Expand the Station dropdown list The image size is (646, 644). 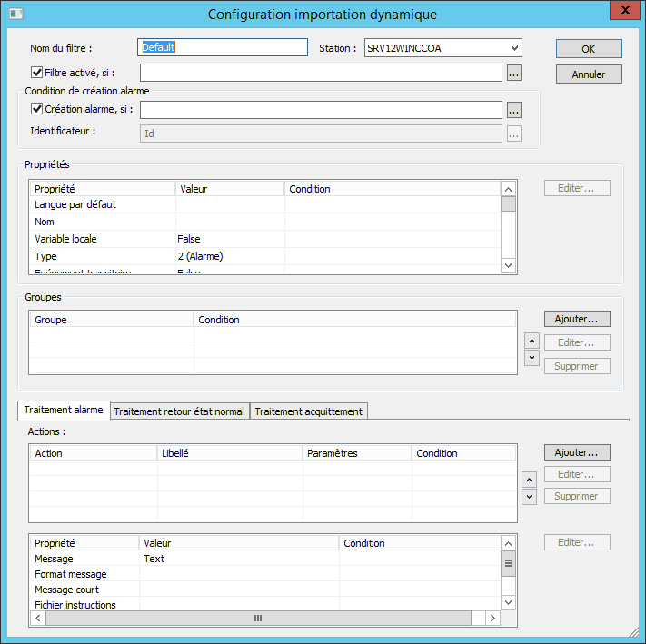[x=514, y=47]
